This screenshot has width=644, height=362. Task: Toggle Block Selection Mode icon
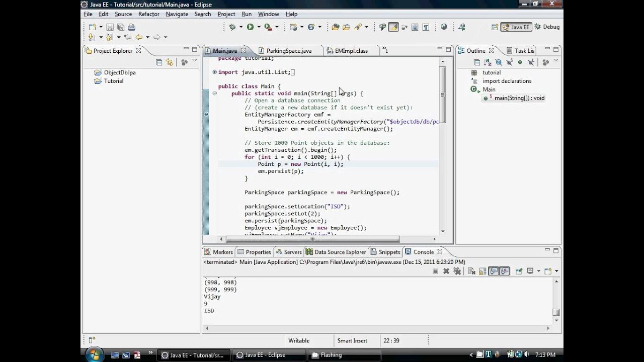(x=415, y=27)
